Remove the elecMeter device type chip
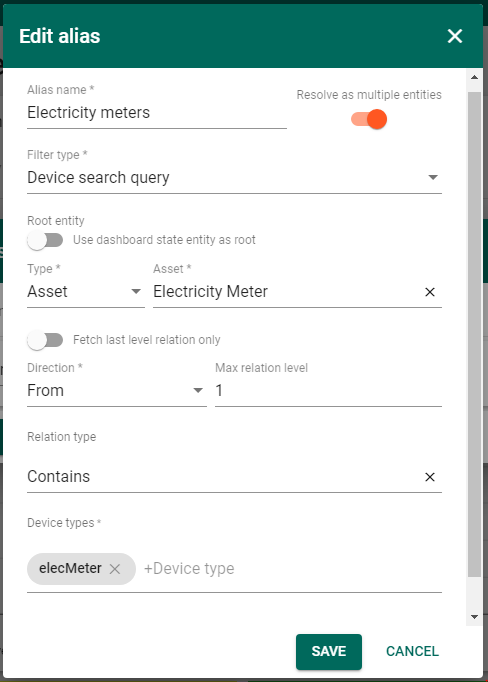 115,569
